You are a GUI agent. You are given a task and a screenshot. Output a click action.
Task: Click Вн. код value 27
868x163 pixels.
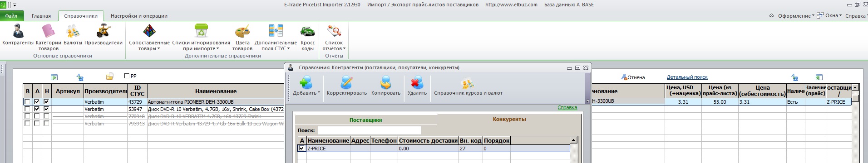click(470, 149)
